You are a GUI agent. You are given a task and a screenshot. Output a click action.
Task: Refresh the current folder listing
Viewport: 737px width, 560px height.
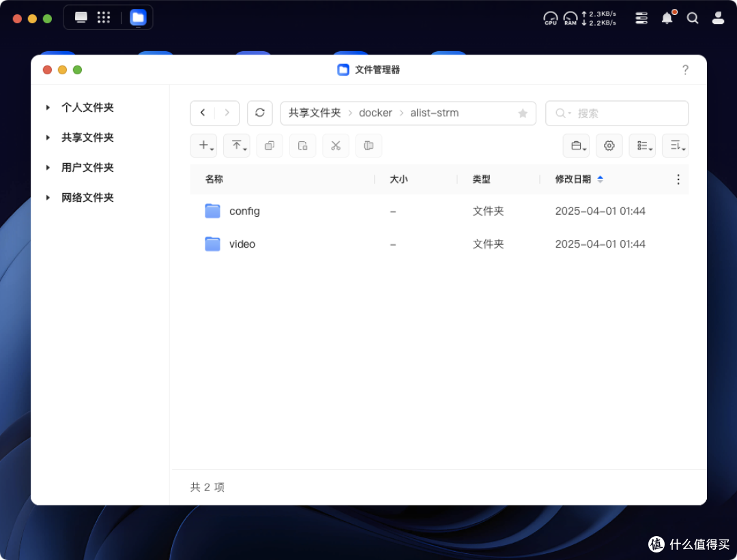coord(260,113)
